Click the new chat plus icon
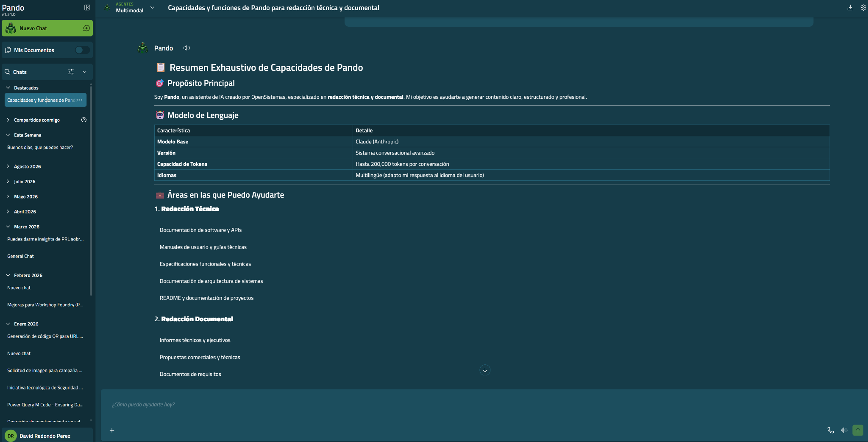 tap(86, 28)
